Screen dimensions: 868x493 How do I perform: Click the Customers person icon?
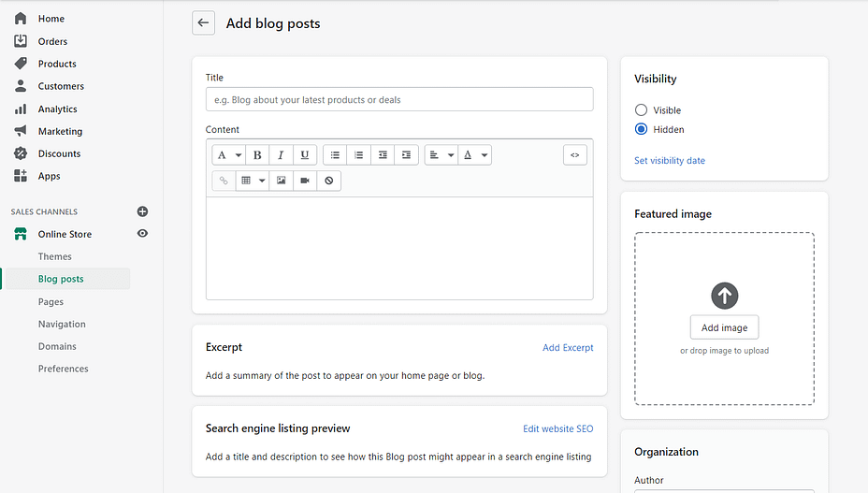click(21, 86)
